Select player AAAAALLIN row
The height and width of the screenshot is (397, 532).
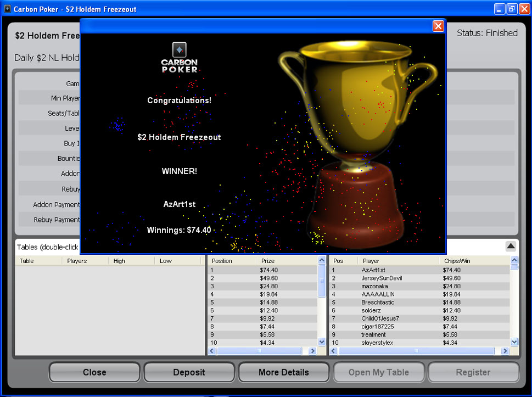point(419,294)
